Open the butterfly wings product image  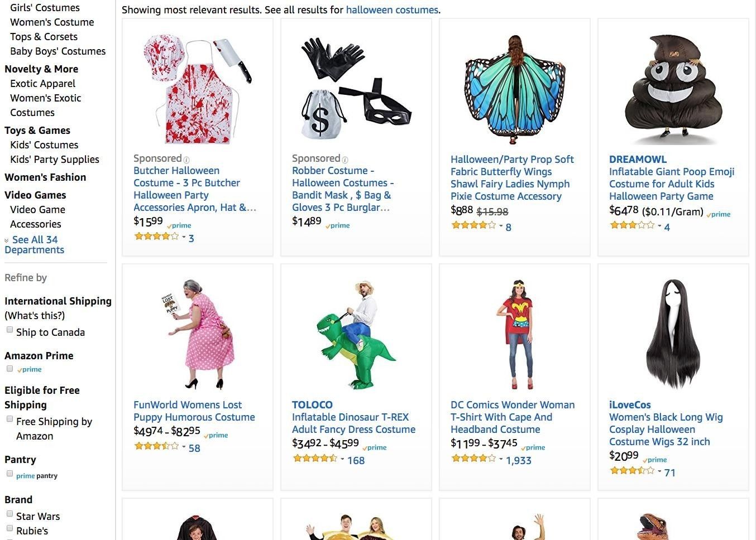[x=514, y=86]
